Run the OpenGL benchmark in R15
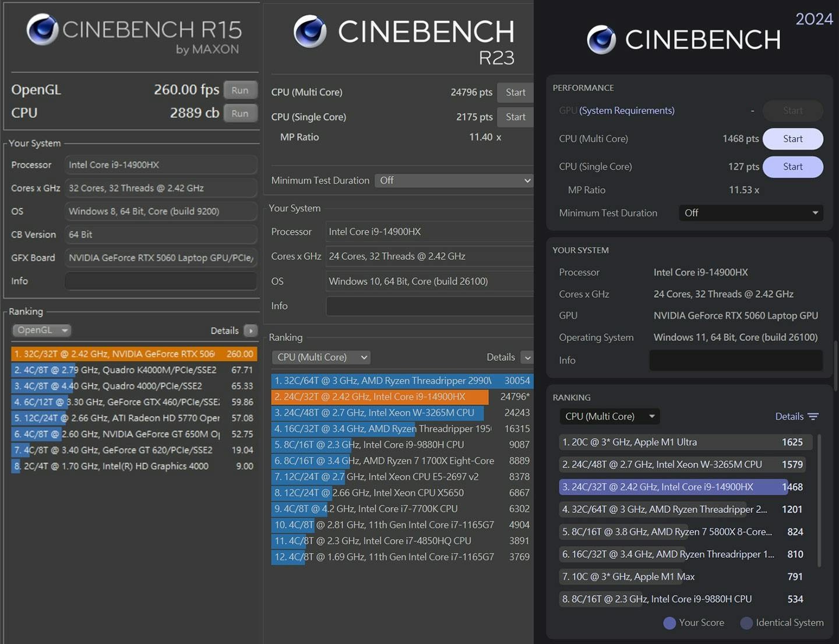The height and width of the screenshot is (644, 839). tap(240, 90)
